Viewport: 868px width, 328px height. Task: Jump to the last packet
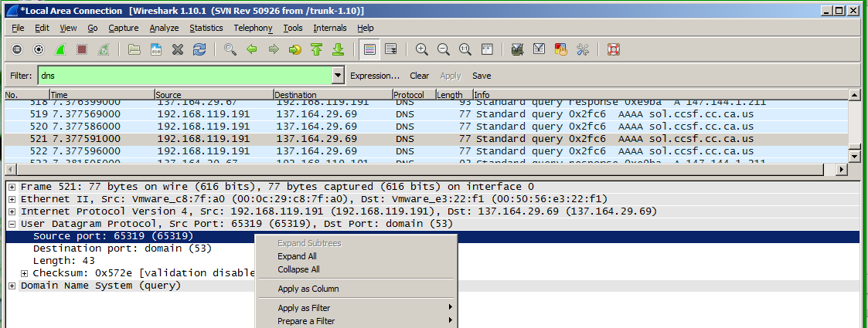pyautogui.click(x=339, y=50)
